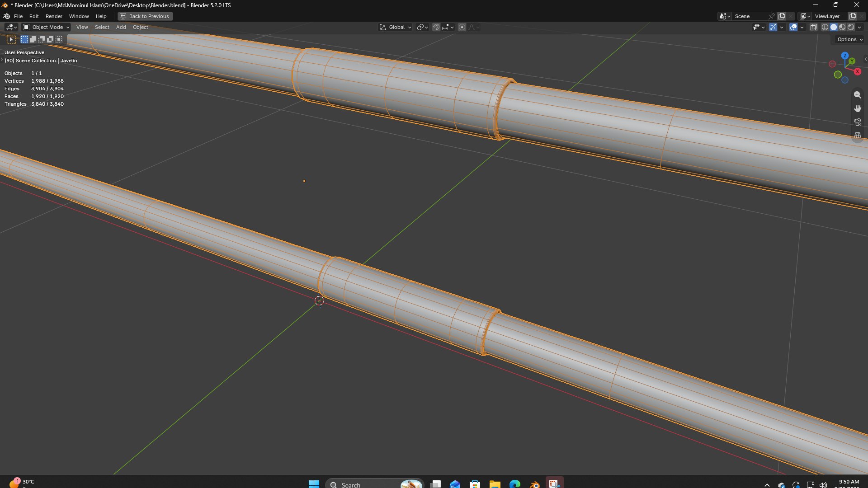Click the Zoom view magnifier icon
The height and width of the screenshot is (488, 868).
[x=857, y=95]
